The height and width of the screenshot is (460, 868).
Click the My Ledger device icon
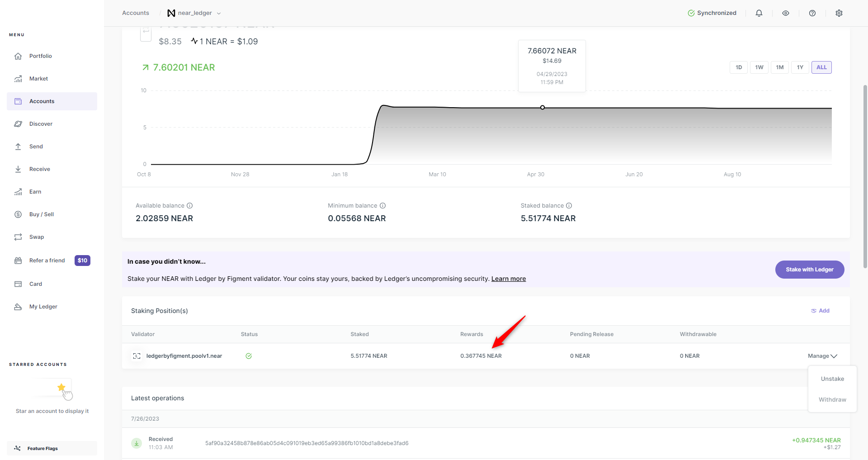[18, 307]
